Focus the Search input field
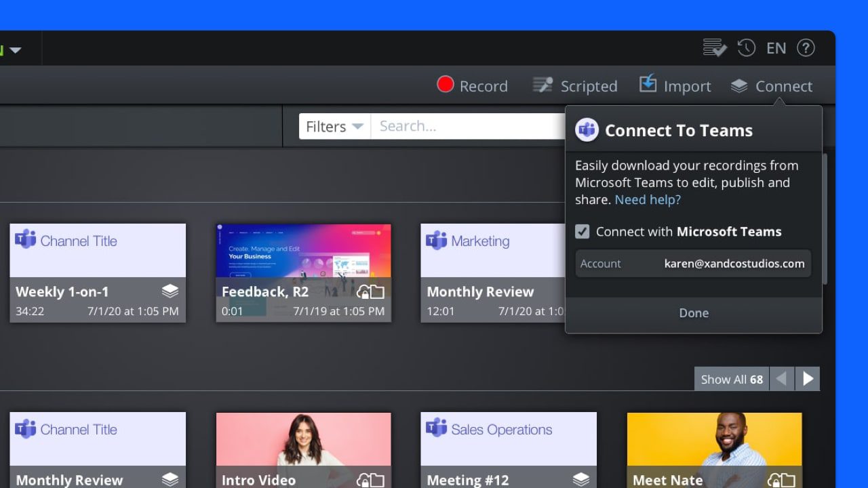 tap(468, 126)
